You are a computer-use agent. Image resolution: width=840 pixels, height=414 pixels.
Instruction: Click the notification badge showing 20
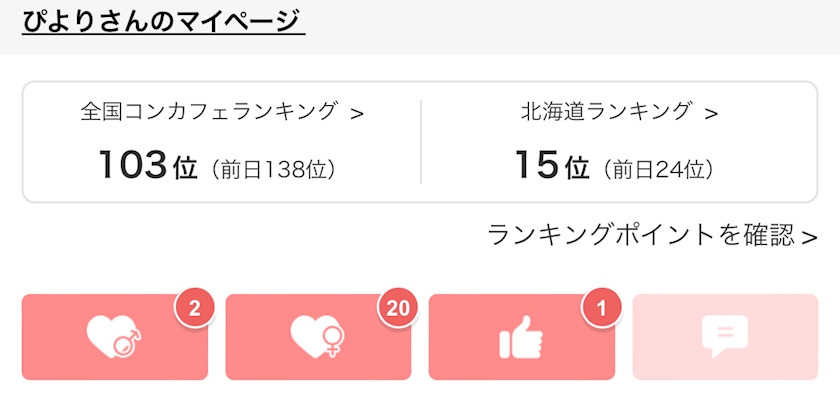tap(398, 309)
